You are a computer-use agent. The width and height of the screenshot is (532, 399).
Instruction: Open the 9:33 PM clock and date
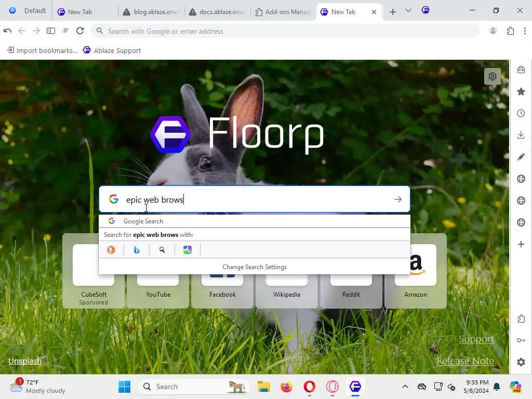477,387
